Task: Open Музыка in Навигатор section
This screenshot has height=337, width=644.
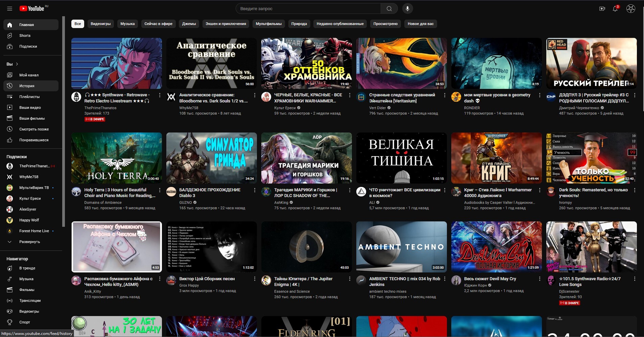Action: coord(31,279)
